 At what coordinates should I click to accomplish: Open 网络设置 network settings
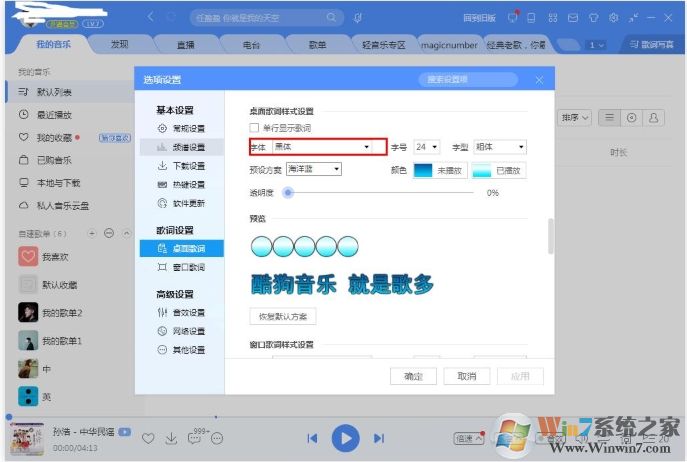click(181, 331)
